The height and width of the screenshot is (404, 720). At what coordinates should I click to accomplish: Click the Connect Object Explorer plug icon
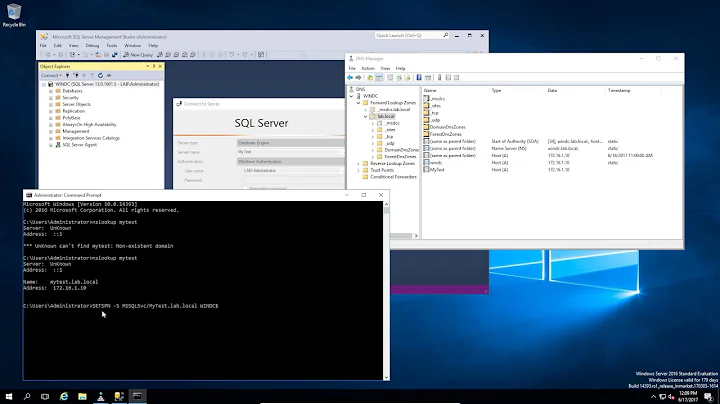(x=68, y=75)
